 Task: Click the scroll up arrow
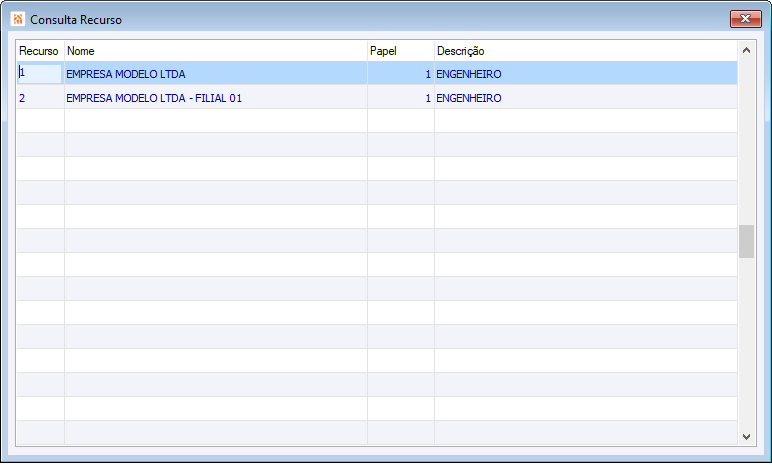tap(746, 50)
